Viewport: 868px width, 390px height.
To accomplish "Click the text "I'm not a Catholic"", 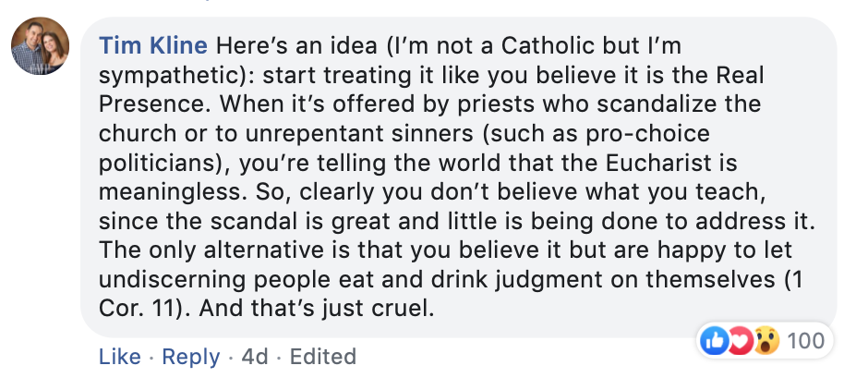I will (489, 45).
